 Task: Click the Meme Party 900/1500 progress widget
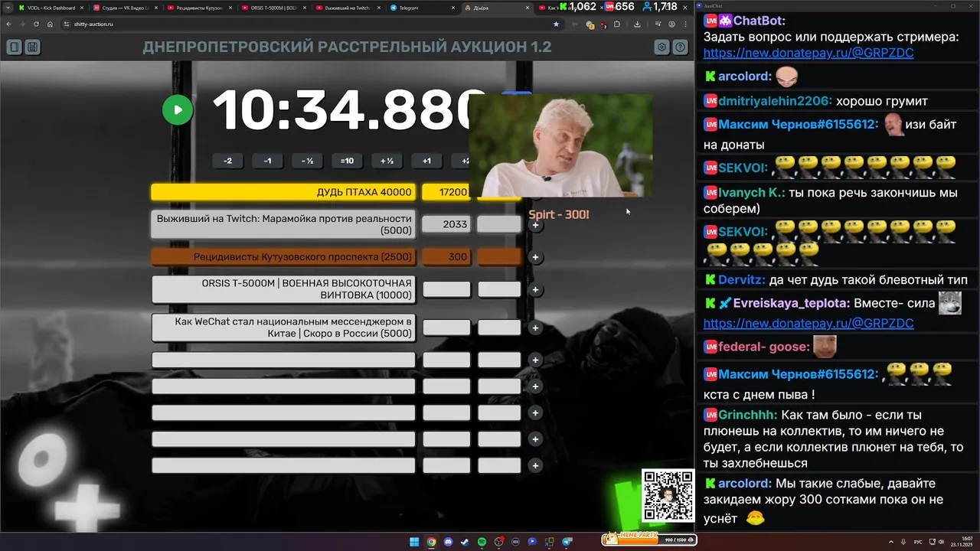click(649, 539)
